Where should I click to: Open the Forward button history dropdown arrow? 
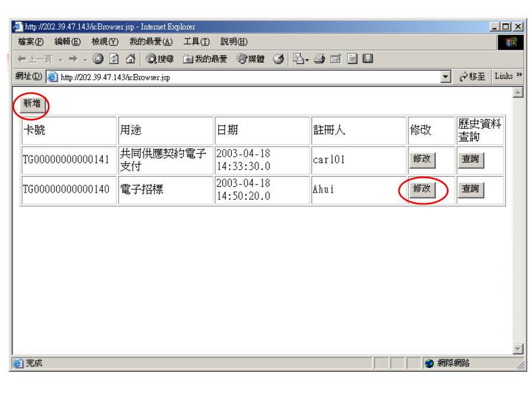[86, 60]
